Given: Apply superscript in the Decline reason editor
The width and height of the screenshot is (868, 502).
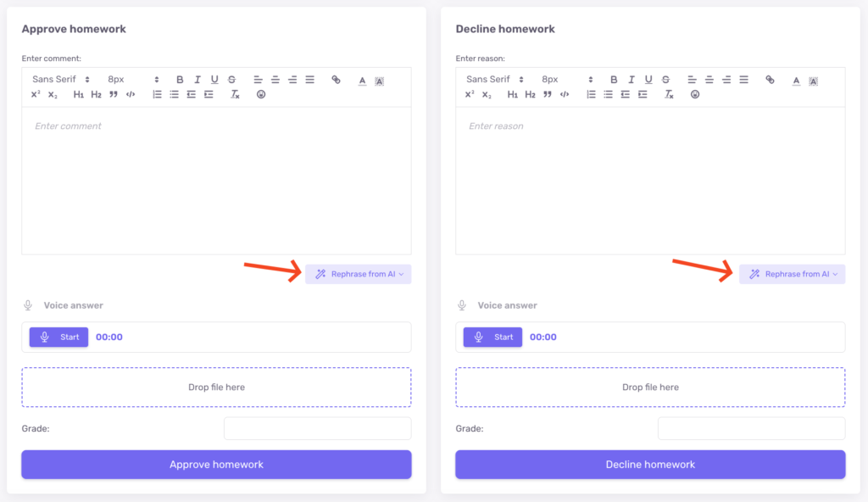Looking at the screenshot, I should pyautogui.click(x=470, y=94).
